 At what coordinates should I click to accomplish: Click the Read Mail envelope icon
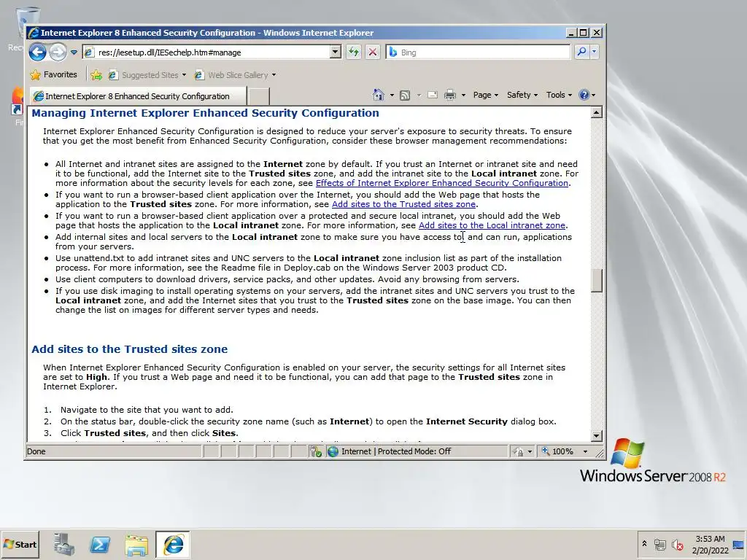point(433,95)
